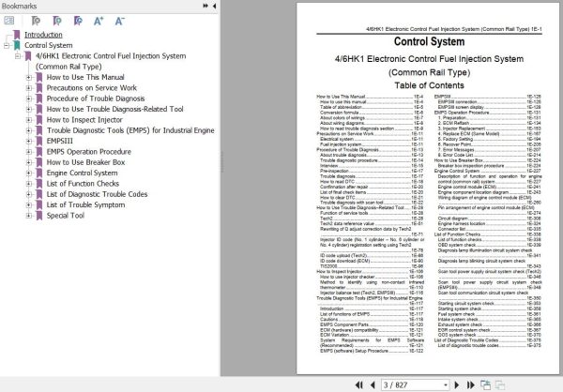563x392 pixels.
Task: Click the greyed next view icon
Action: tap(500, 384)
